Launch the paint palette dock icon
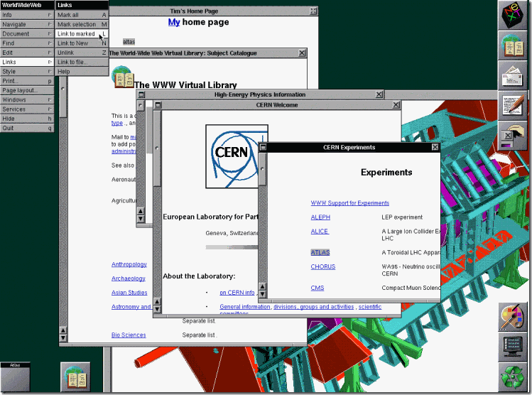This screenshot has width=532, height=395. click(x=513, y=318)
